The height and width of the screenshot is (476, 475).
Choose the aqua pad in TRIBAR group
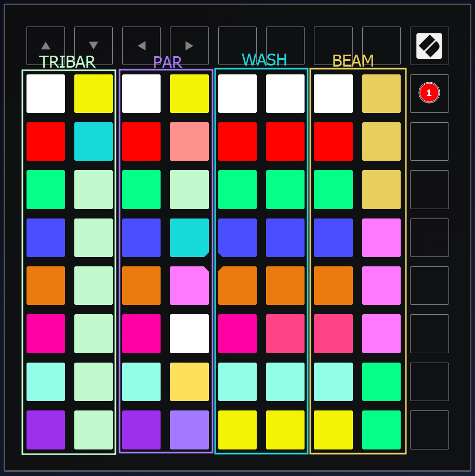click(x=46, y=382)
